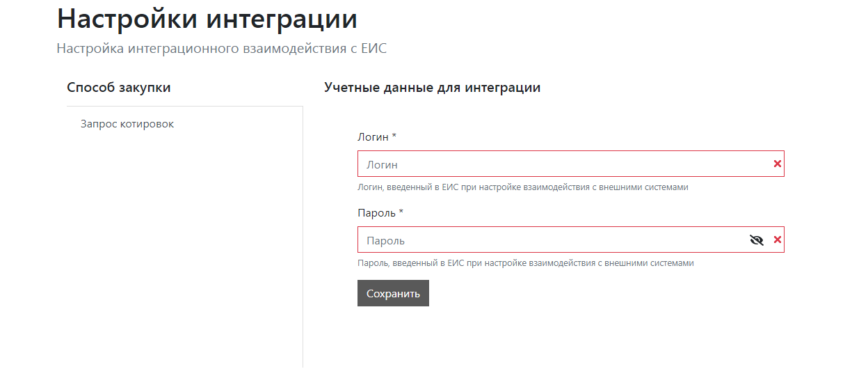Viewport: 868px width, 392px height.
Task: Click the Настройки интеграции page title
Action: [x=207, y=19]
